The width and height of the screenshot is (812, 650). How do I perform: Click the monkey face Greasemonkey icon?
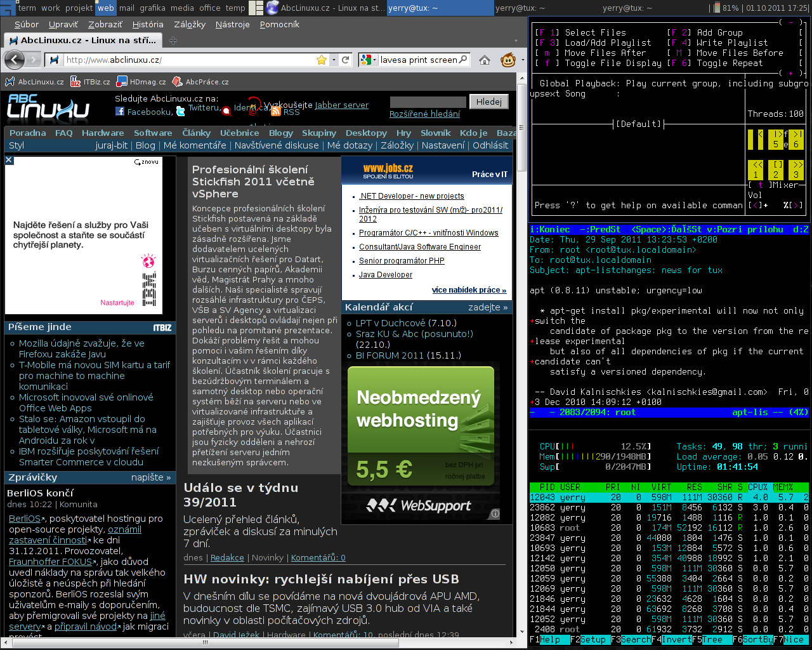tap(507, 60)
